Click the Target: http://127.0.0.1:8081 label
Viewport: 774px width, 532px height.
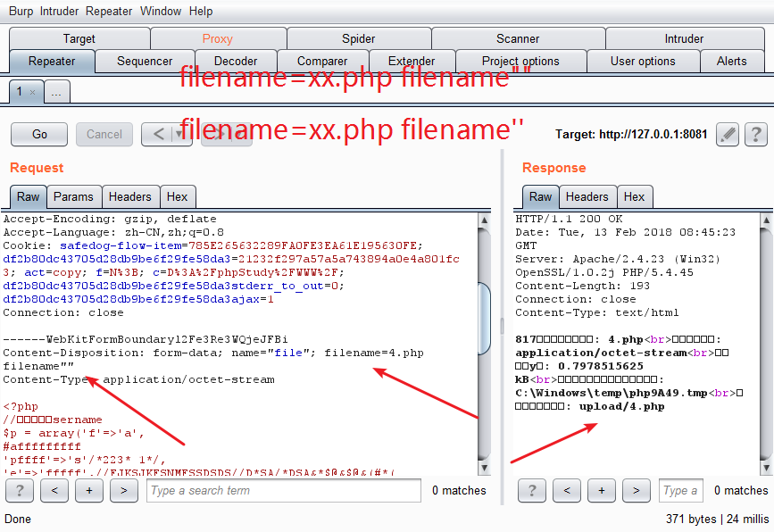[x=631, y=134]
